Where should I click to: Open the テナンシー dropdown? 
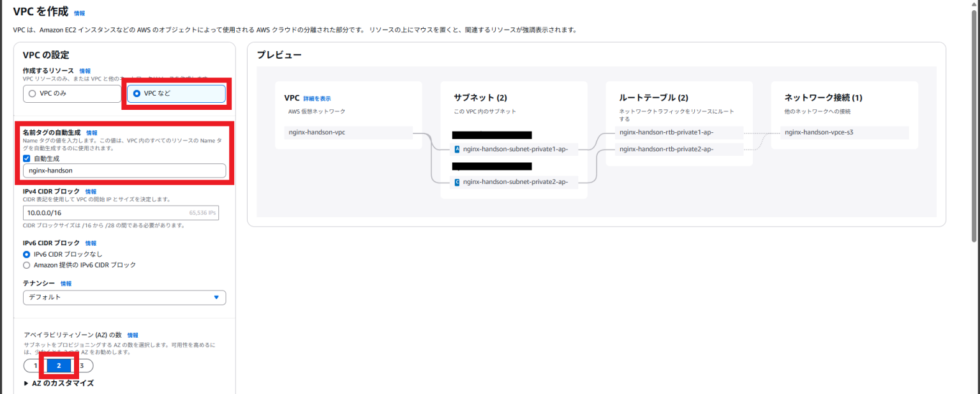point(124,297)
